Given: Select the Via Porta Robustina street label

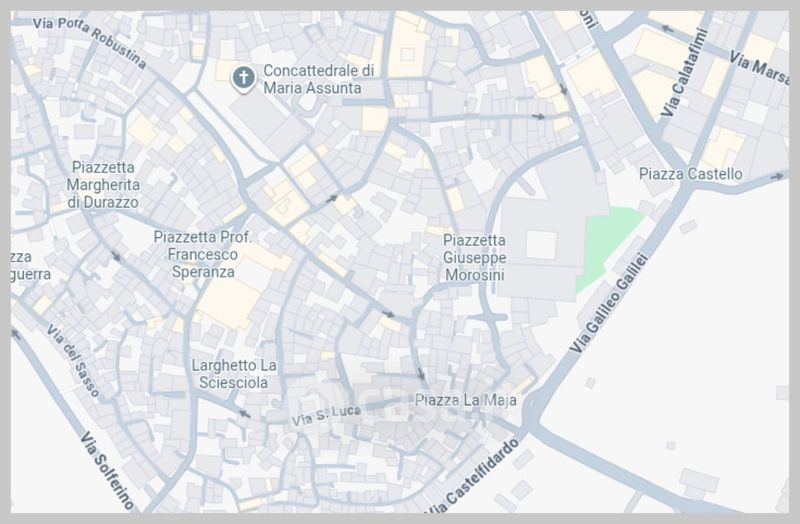Looking at the screenshot, I should pyautogui.click(x=90, y=41).
